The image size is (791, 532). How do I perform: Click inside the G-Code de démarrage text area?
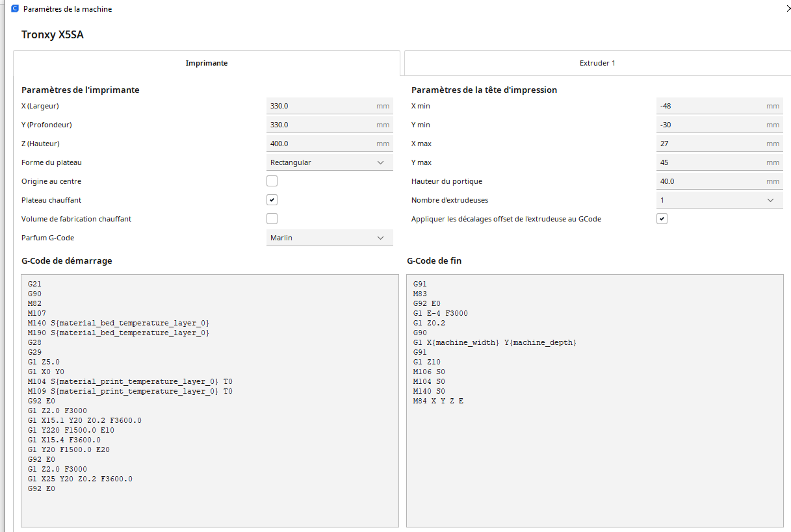coord(210,400)
